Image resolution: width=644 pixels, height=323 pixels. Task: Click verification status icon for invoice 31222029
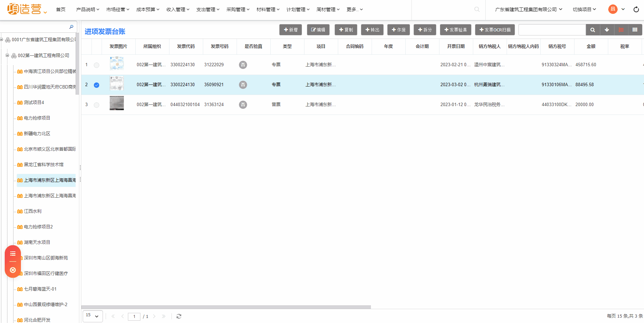(243, 65)
